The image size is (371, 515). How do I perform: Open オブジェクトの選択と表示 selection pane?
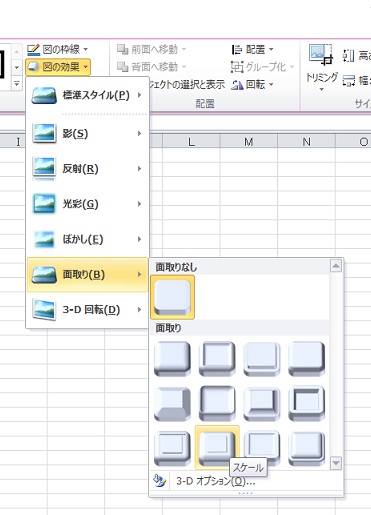pyautogui.click(x=187, y=85)
